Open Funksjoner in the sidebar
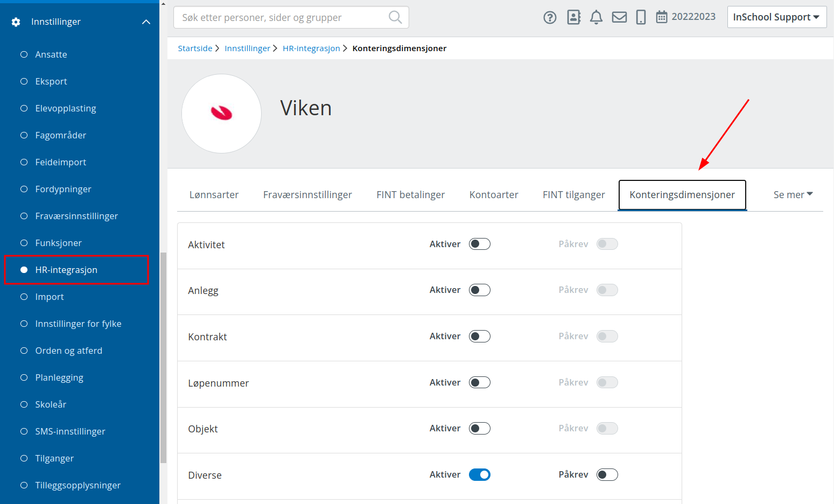 [x=59, y=243]
